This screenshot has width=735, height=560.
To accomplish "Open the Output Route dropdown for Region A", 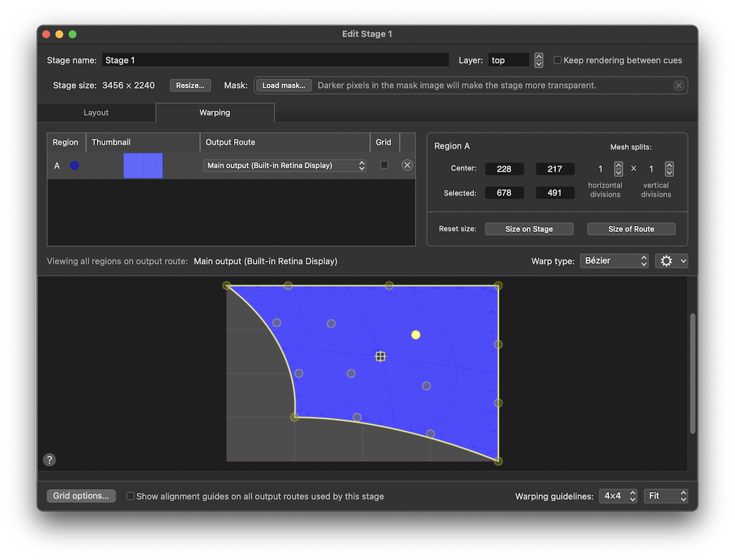I will pos(285,165).
